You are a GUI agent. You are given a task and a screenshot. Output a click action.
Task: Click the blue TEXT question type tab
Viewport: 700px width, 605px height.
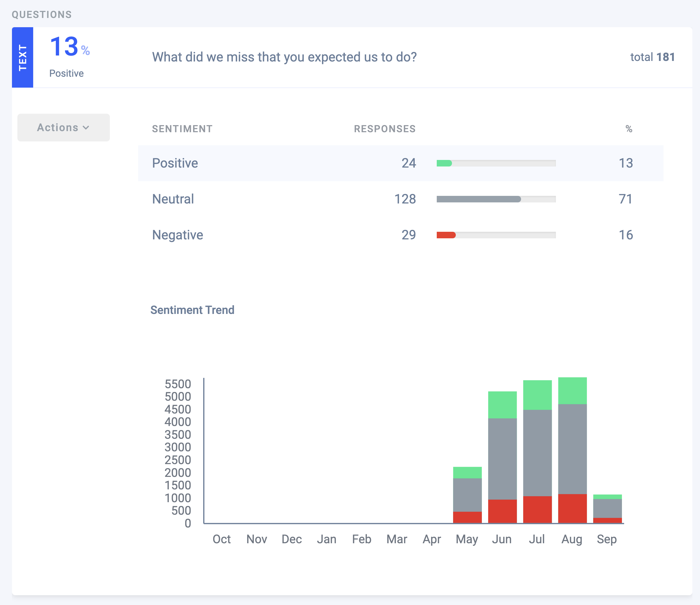tap(22, 57)
